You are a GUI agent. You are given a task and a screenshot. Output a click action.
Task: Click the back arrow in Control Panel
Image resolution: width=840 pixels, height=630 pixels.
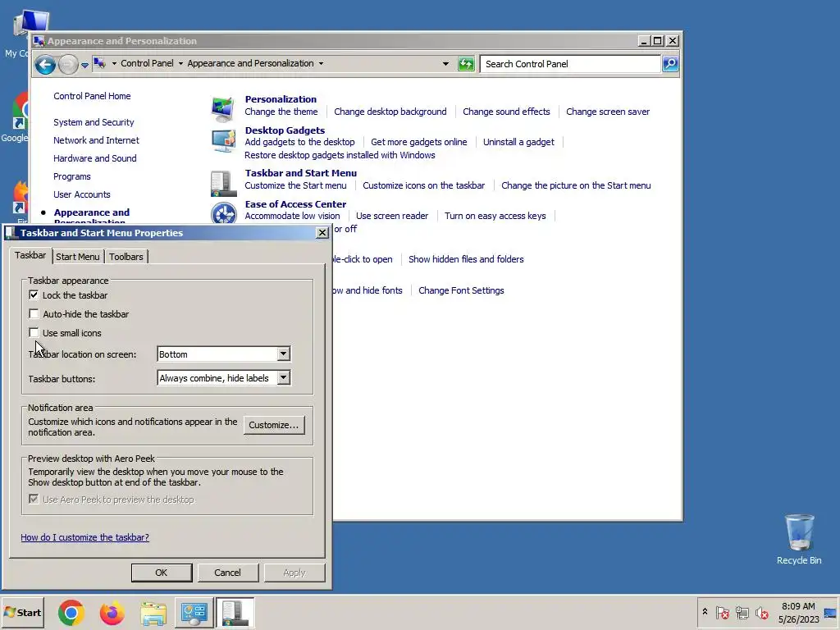(46, 65)
